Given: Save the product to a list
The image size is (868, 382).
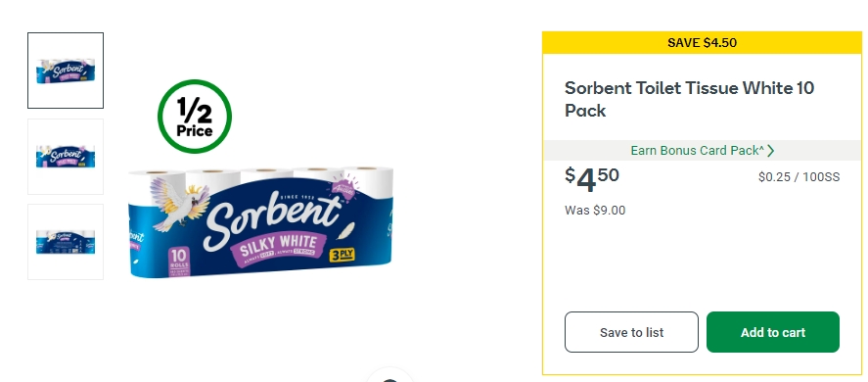Looking at the screenshot, I should (x=631, y=332).
